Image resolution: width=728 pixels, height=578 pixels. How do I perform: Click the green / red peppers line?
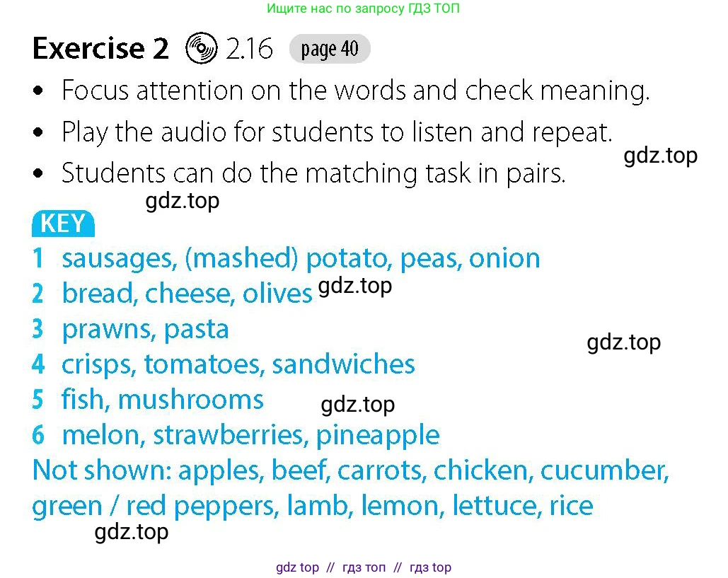313,506
